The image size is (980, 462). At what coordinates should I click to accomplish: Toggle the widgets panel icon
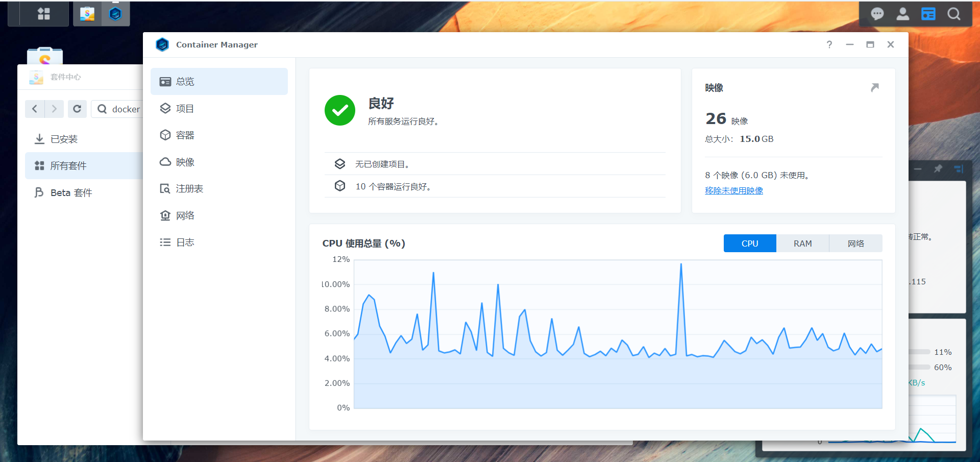tap(928, 14)
